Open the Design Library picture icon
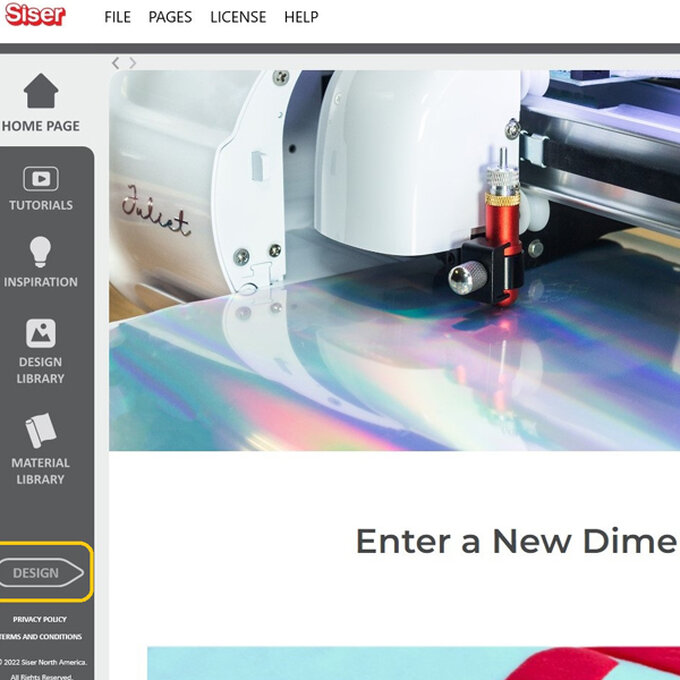Image resolution: width=680 pixels, height=680 pixels. (41, 333)
